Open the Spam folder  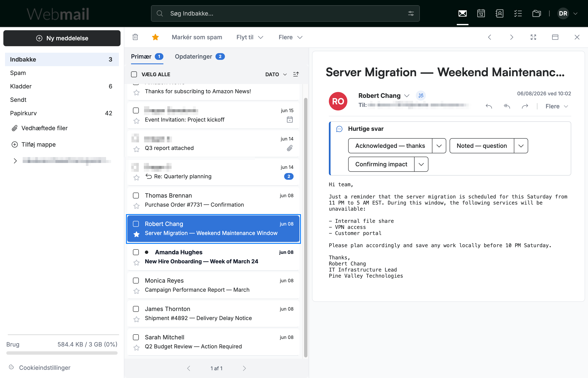tap(62, 73)
